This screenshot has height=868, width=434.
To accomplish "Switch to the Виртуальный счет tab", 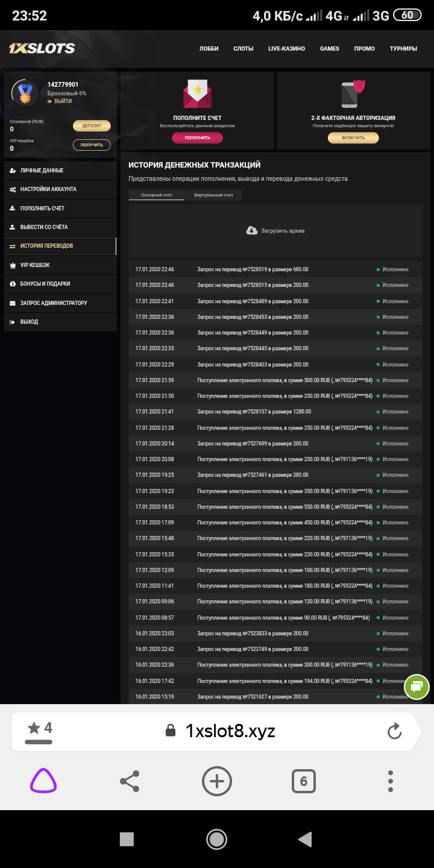I will (x=209, y=195).
